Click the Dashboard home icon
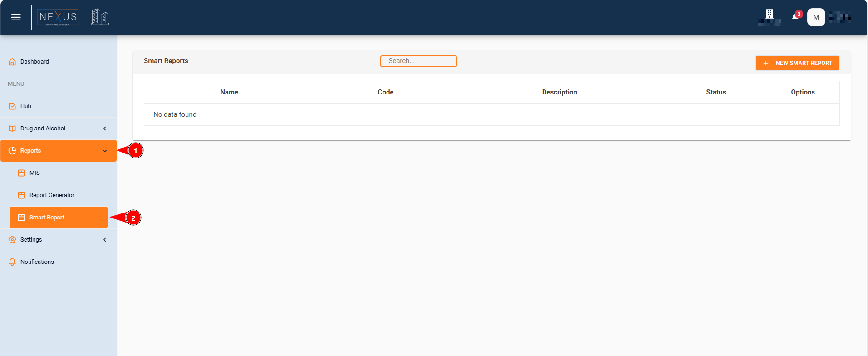This screenshot has width=868, height=356. pos(12,62)
